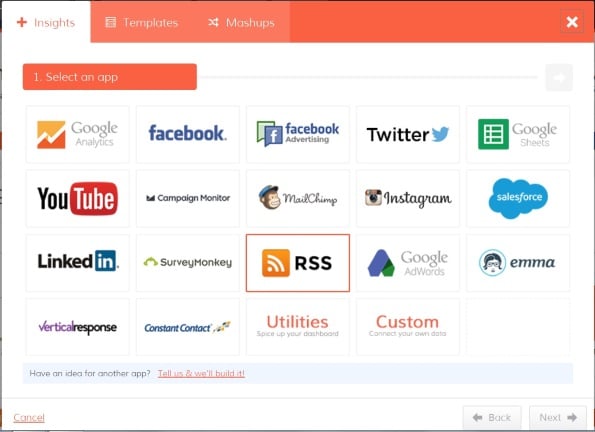The height and width of the screenshot is (432, 595).
Task: Click the '1. Select an app' step
Action: [x=110, y=77]
